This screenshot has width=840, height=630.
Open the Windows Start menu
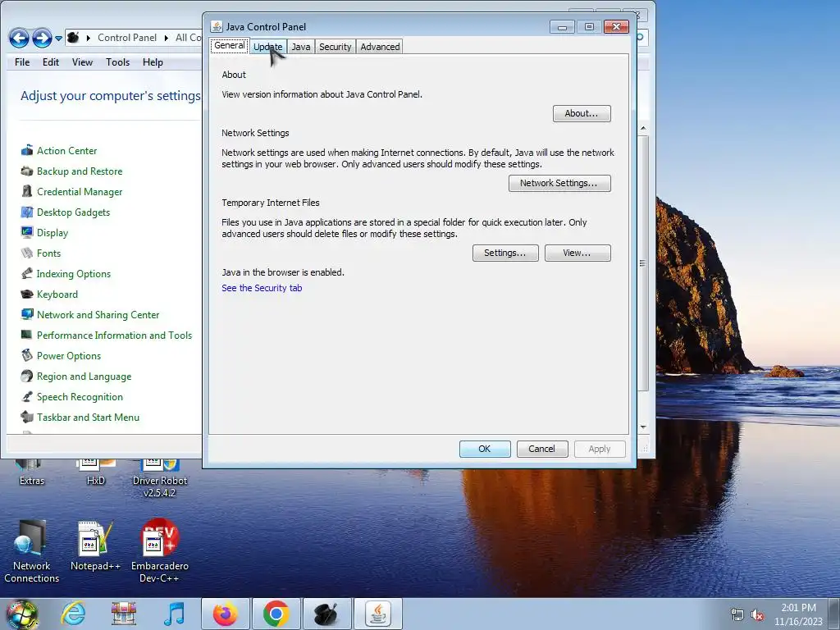click(x=22, y=614)
